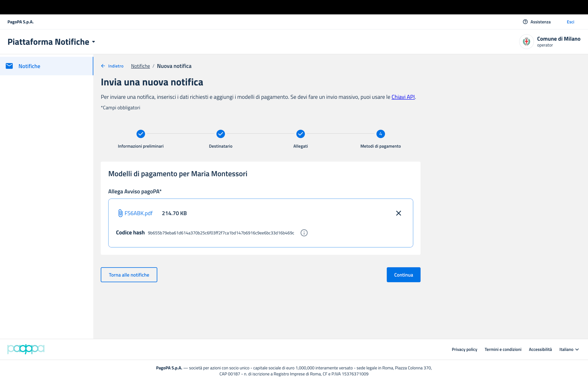Click the Assistenza help circle icon
The image size is (588, 382).
pos(525,22)
